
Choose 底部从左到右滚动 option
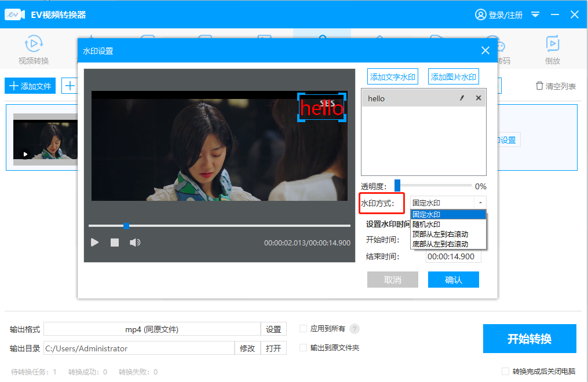click(x=440, y=244)
